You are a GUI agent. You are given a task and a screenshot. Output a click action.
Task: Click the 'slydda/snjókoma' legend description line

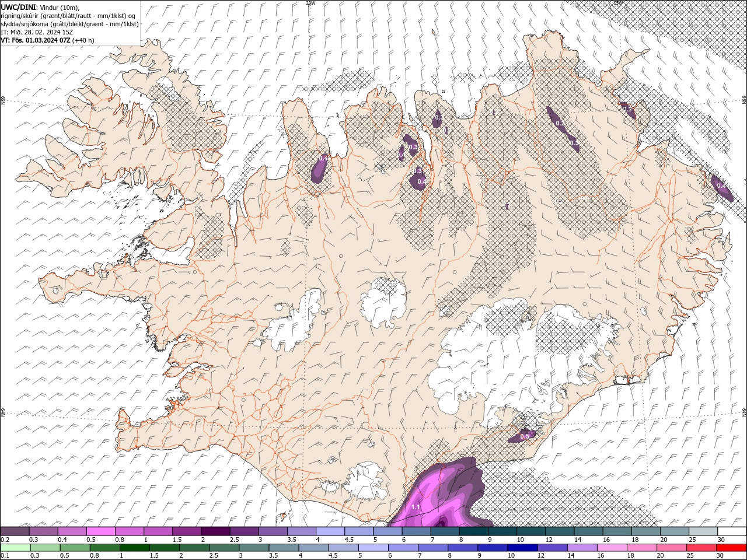pyautogui.click(x=69, y=24)
